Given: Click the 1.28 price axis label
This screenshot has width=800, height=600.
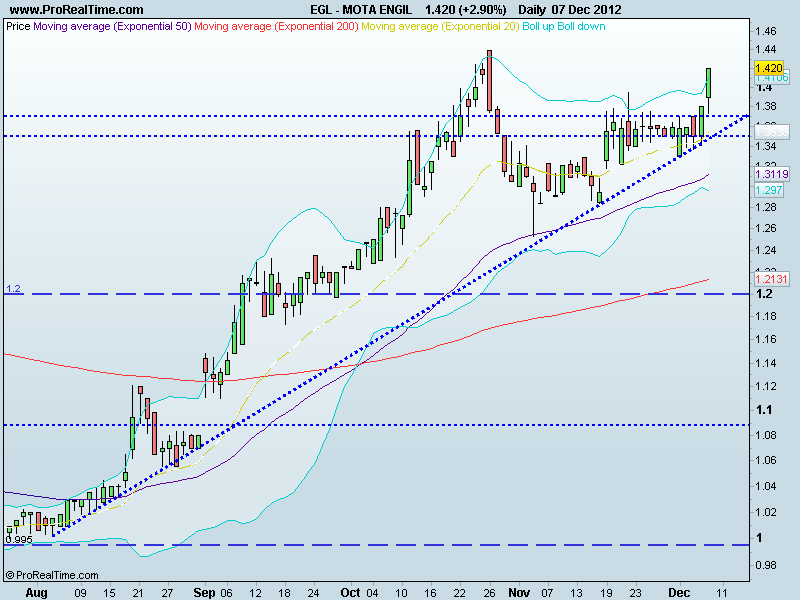Looking at the screenshot, I should click(765, 207).
